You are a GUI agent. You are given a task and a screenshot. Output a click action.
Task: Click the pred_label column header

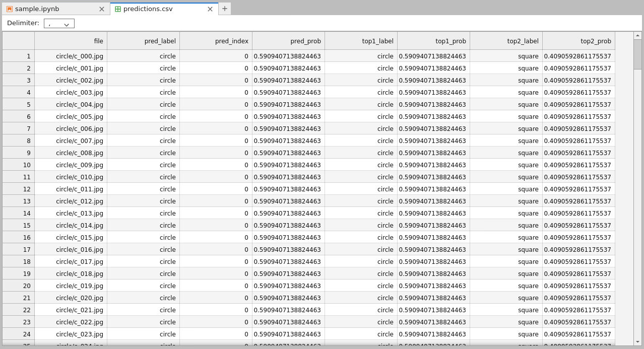pos(143,41)
